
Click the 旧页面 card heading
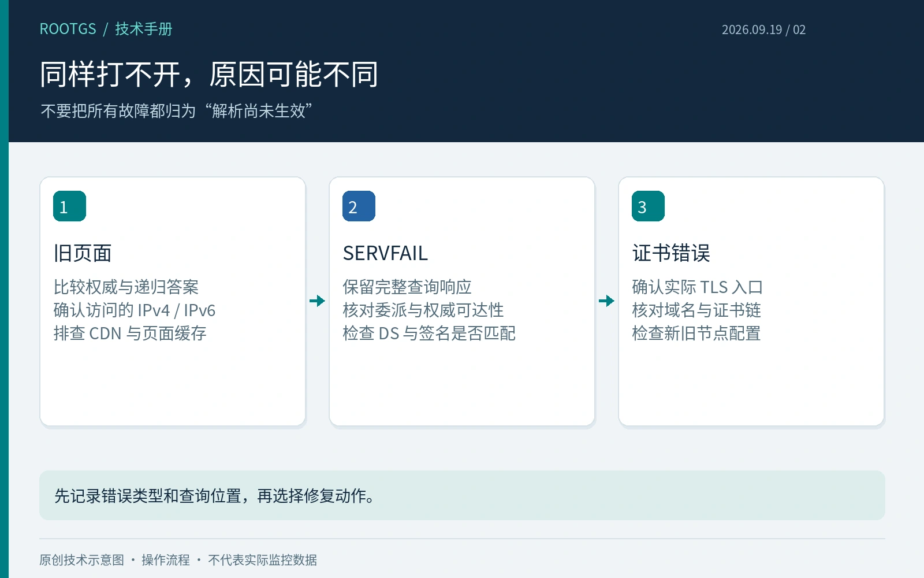click(x=83, y=253)
